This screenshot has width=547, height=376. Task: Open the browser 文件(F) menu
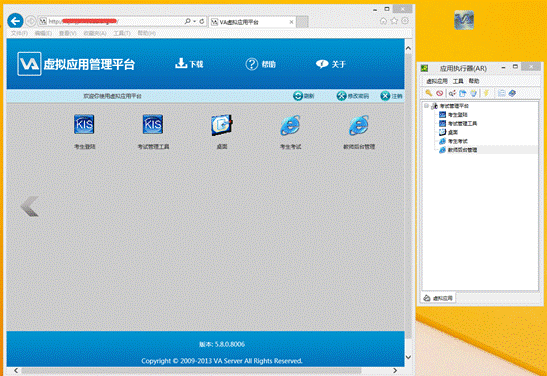click(19, 33)
